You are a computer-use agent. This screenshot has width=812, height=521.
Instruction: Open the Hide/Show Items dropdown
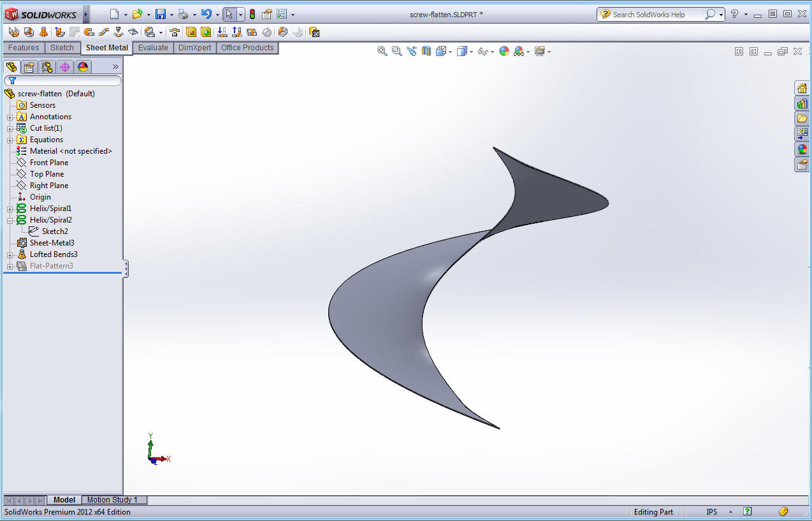(493, 52)
